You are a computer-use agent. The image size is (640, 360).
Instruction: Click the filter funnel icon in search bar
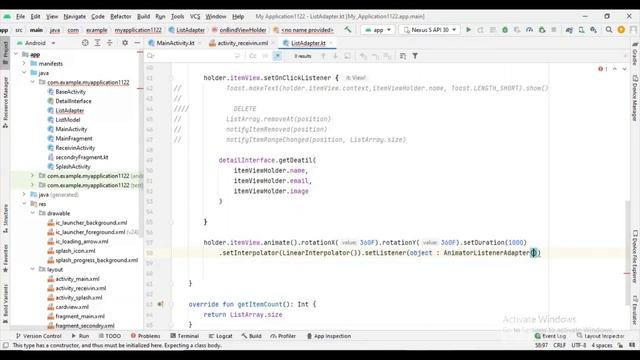click(415, 56)
